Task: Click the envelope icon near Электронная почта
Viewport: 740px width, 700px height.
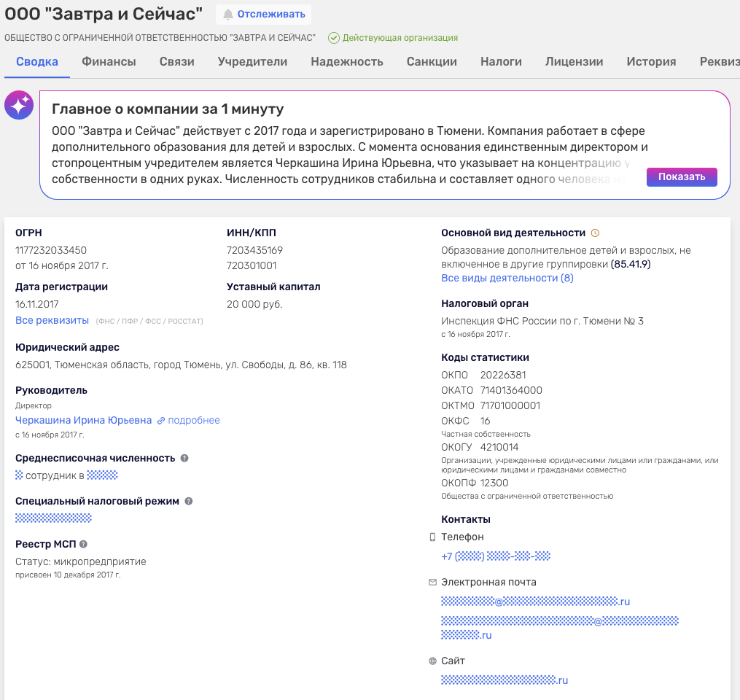Action: click(432, 580)
